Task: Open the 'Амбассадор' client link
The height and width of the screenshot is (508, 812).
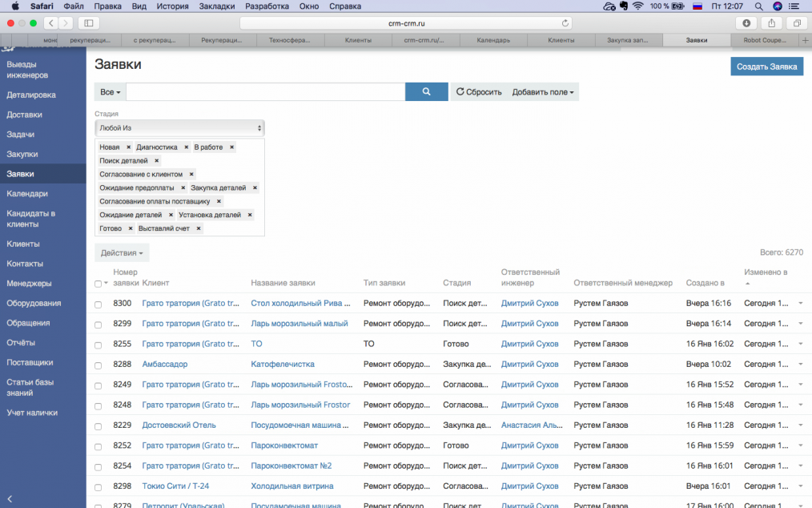Action: 164,365
